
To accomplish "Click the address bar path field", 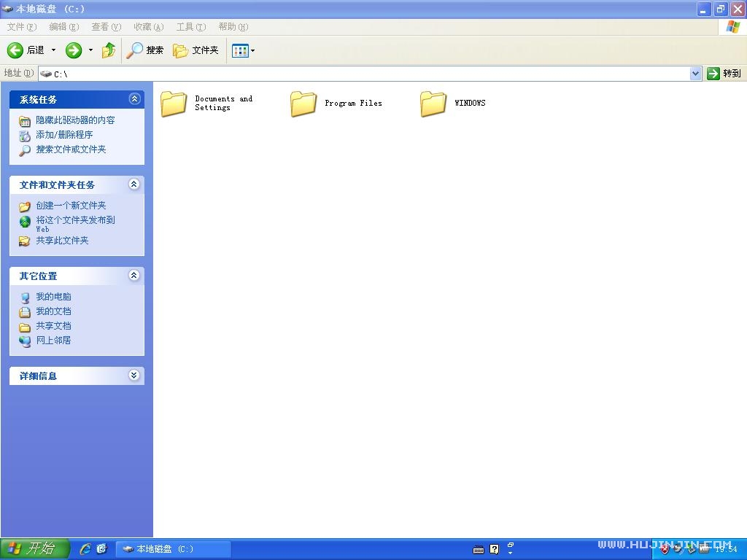I will coord(365,74).
